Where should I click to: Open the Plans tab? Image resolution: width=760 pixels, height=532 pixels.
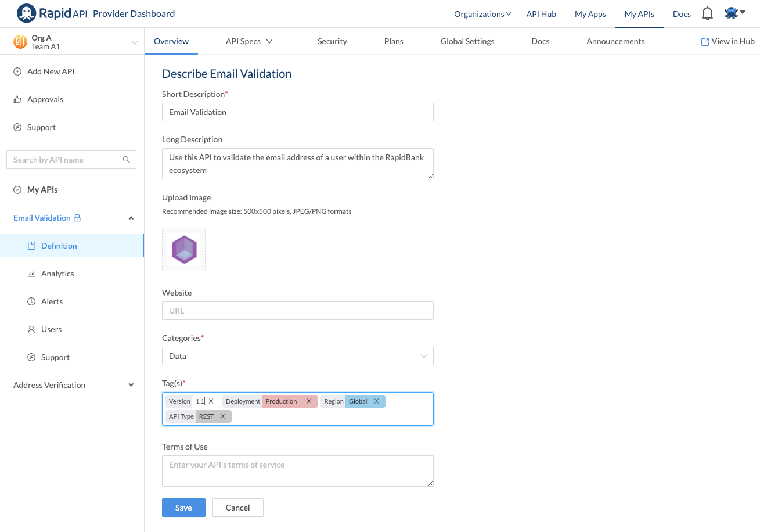point(394,41)
